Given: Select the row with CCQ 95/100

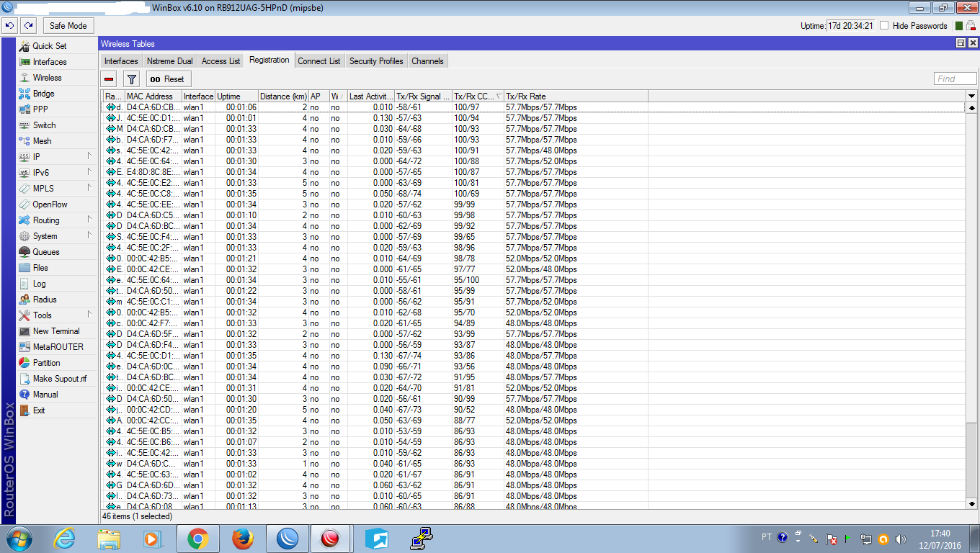Looking at the screenshot, I should point(533,280).
